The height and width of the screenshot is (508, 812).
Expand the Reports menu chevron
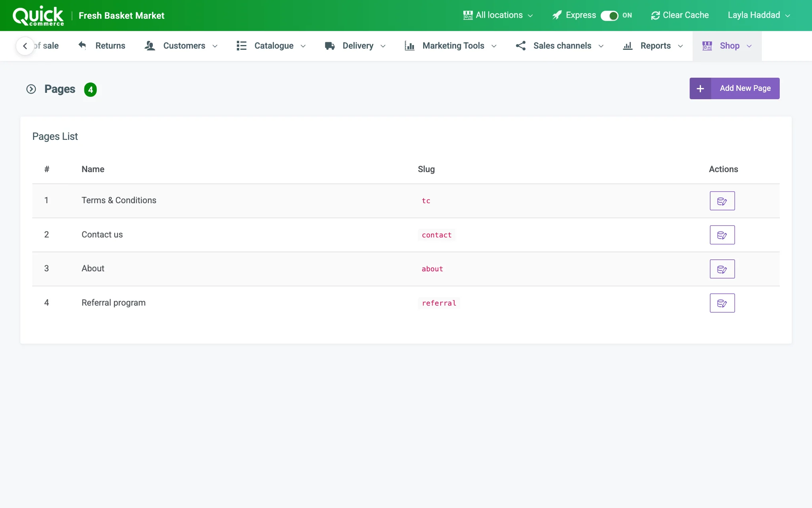pos(680,46)
